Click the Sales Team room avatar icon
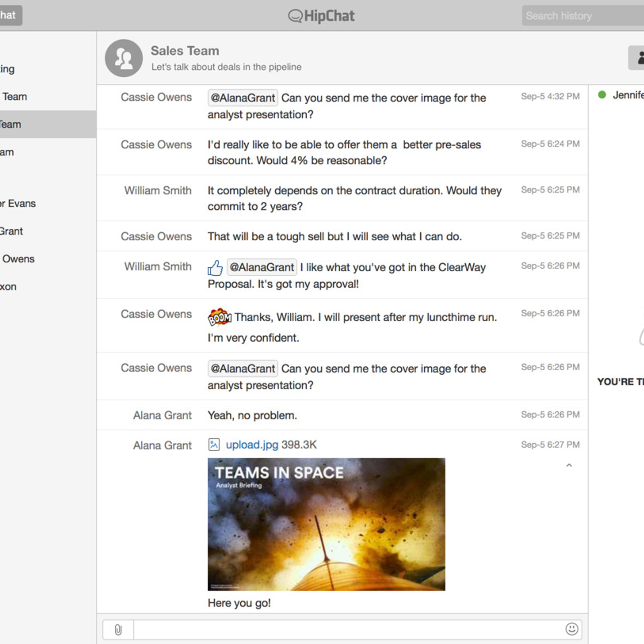This screenshot has height=644, width=644. (124, 58)
